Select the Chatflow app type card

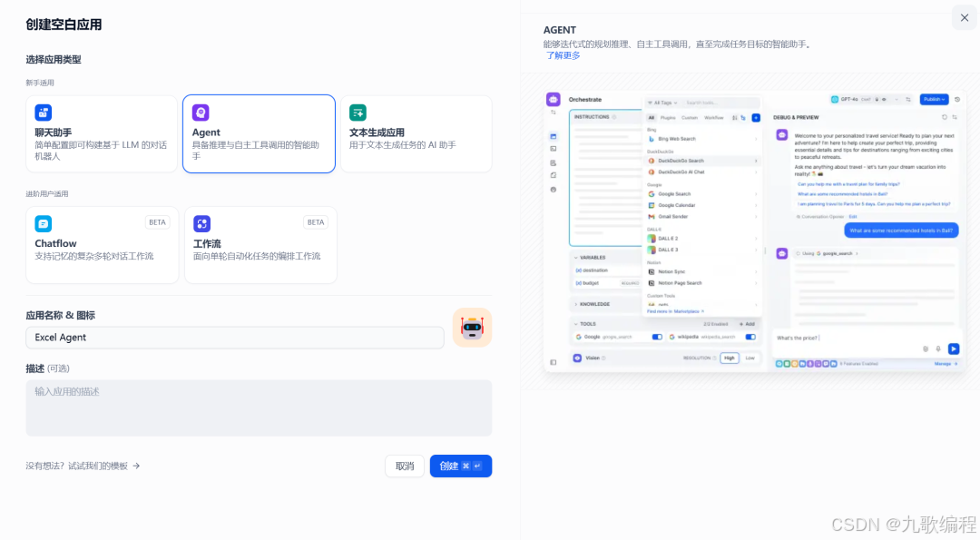coord(102,245)
